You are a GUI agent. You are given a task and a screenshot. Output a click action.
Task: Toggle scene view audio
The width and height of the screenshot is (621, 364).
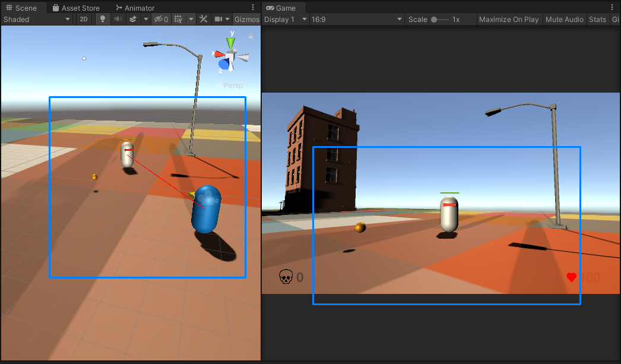point(118,19)
